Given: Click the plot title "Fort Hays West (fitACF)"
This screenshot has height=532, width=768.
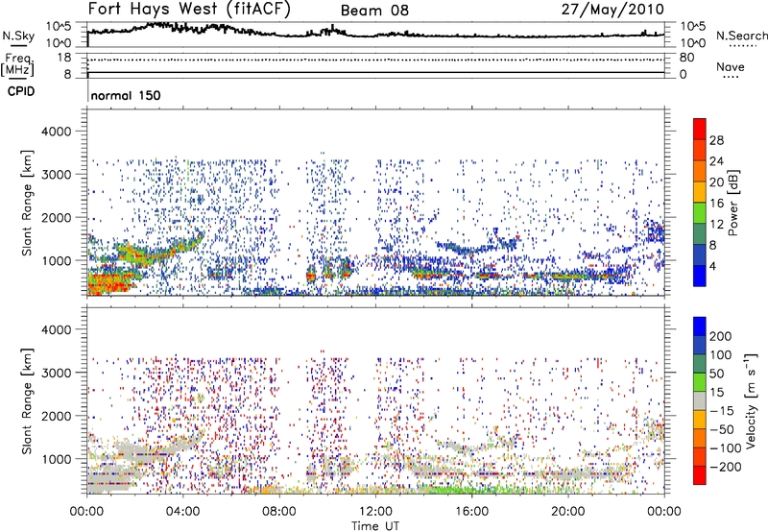Looking at the screenshot, I should coord(189,10).
